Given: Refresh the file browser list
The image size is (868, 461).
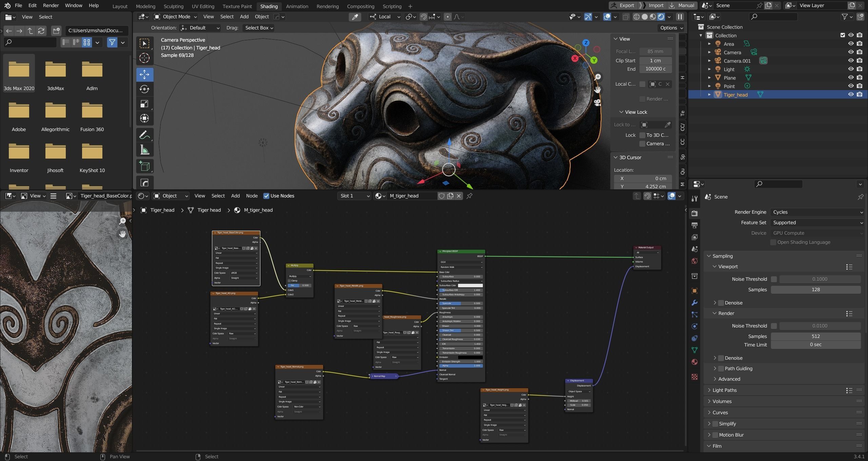Looking at the screenshot, I should [x=41, y=31].
